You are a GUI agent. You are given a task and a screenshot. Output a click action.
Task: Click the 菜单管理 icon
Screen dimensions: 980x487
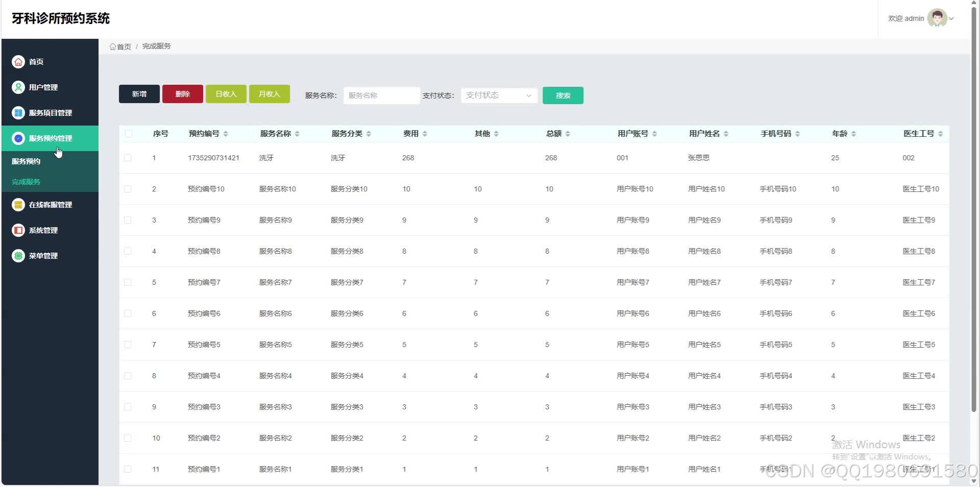point(18,256)
